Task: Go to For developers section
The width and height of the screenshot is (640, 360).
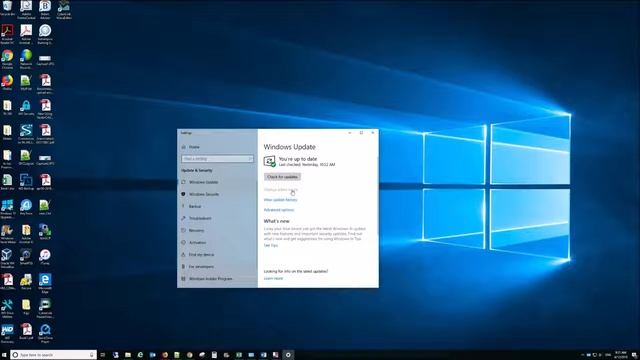Action: [201, 267]
